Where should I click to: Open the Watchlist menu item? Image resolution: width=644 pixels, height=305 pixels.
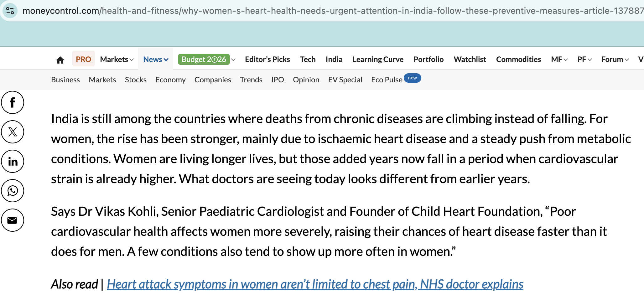pyautogui.click(x=470, y=59)
